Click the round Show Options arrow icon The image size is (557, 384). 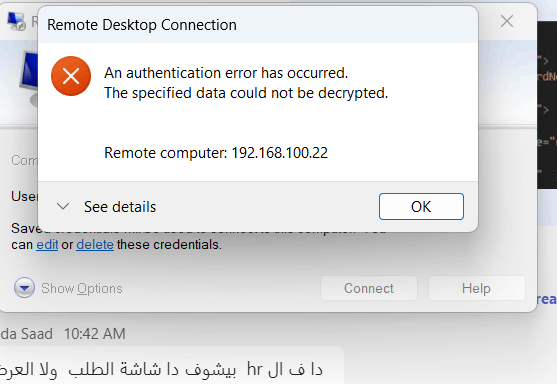coord(24,288)
